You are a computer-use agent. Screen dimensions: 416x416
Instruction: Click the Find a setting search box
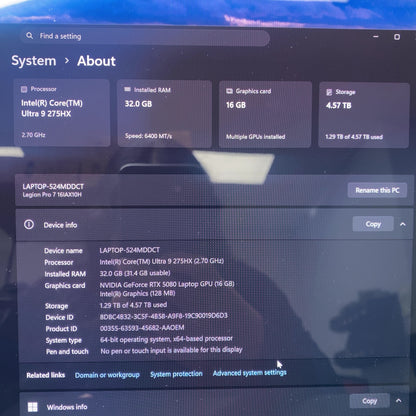pyautogui.click(x=145, y=37)
